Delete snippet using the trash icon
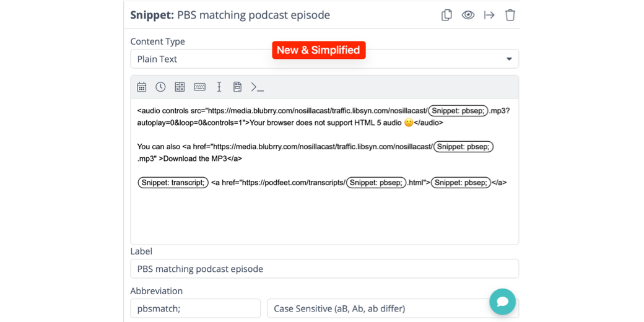The image size is (644, 322). pos(510,15)
